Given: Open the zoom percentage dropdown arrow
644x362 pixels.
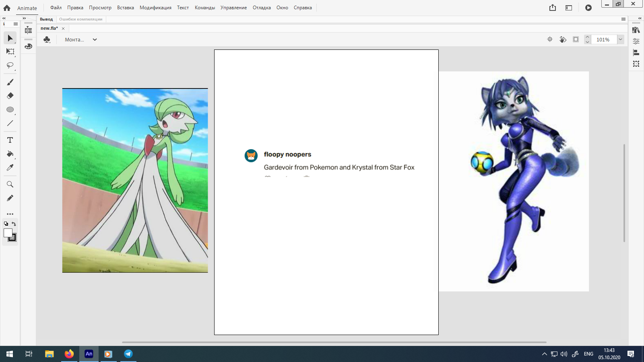Looking at the screenshot, I should pyautogui.click(x=620, y=39).
